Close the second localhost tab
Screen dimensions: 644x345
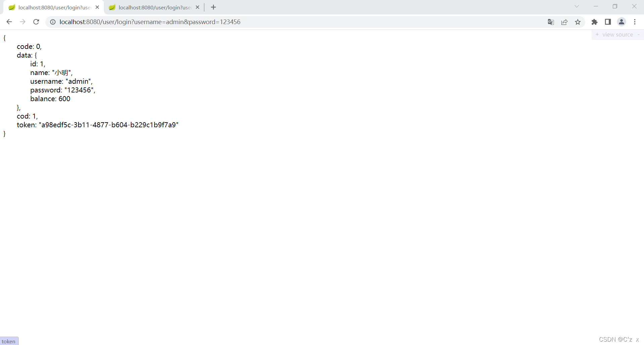point(198,7)
